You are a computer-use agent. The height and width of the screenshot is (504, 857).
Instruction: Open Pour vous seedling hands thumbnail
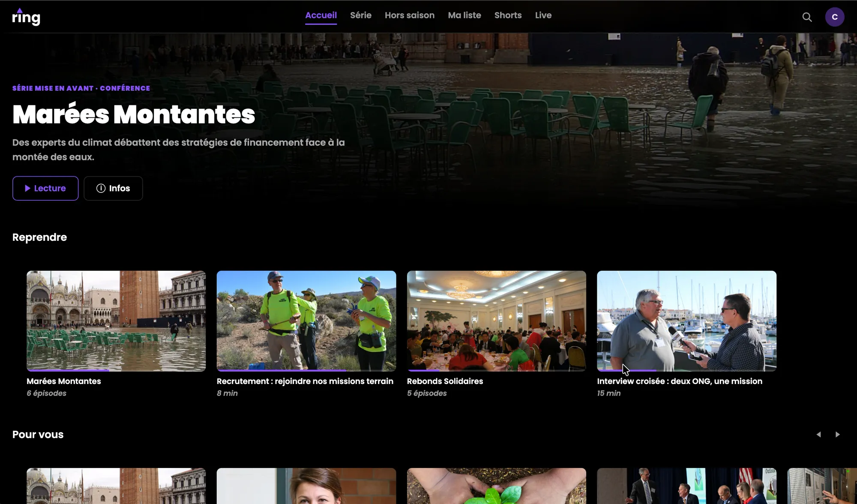[496, 486]
